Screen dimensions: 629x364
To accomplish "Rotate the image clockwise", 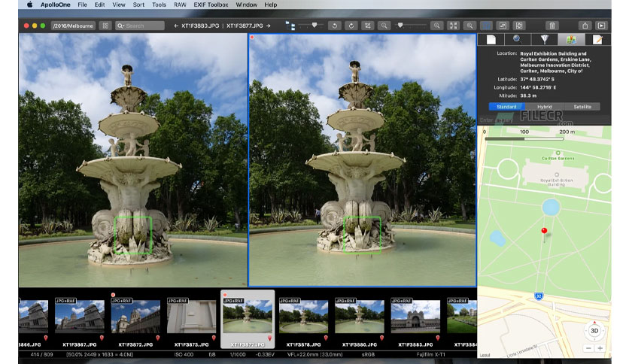I will pos(351,26).
